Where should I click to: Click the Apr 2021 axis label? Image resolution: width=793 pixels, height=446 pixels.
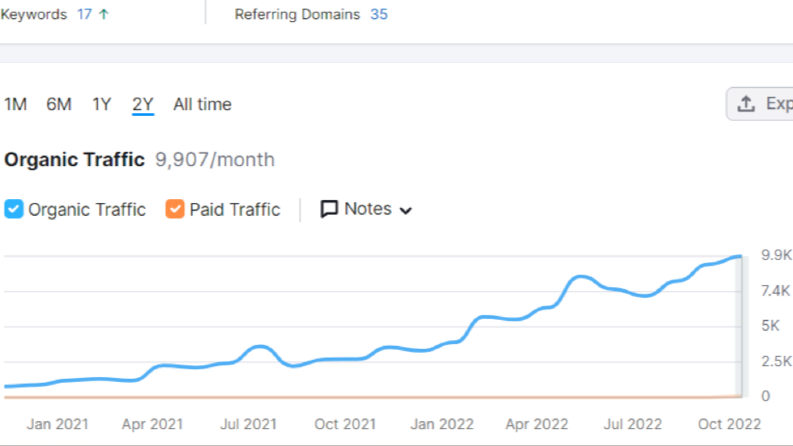point(152,424)
